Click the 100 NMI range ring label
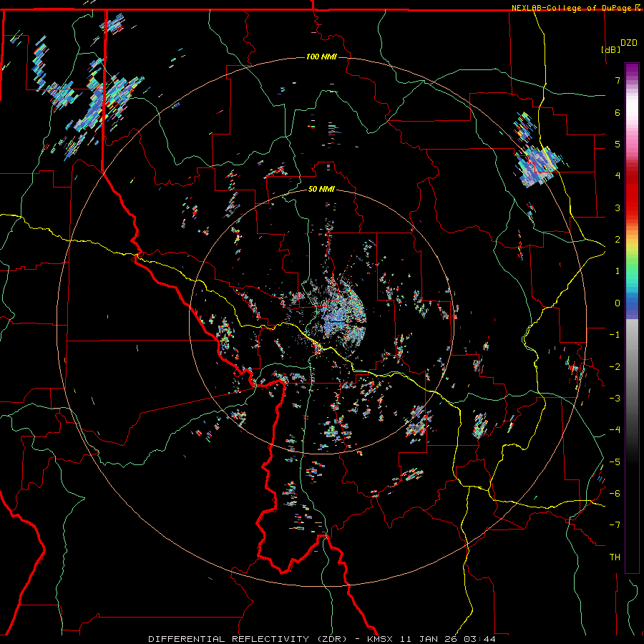The width and height of the screenshot is (644, 644). (x=321, y=57)
